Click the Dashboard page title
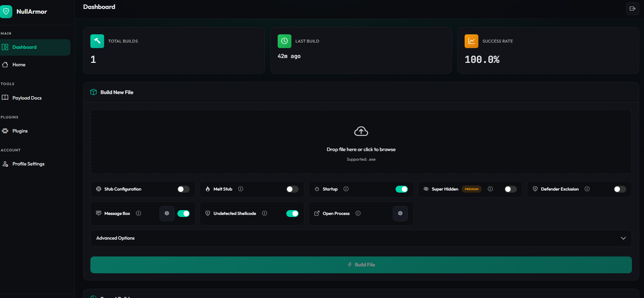 (x=99, y=7)
